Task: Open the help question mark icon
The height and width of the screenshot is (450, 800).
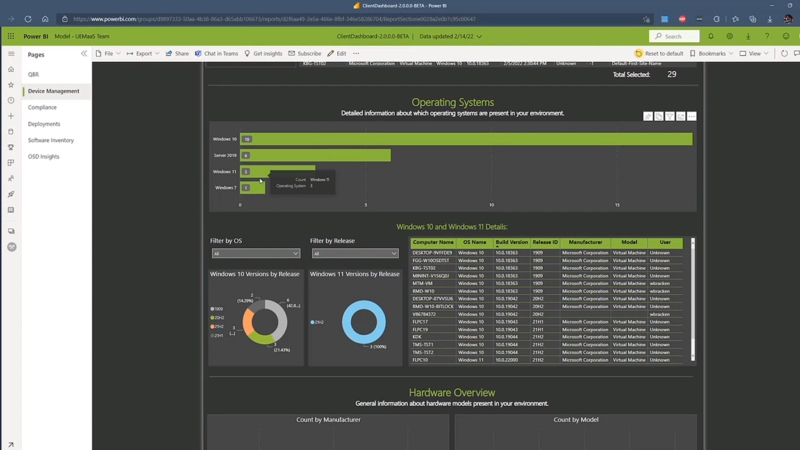Action: pos(767,36)
